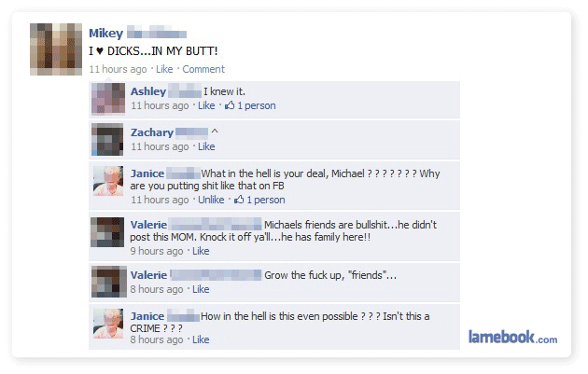
Task: View '1 person' likes on Ashley's comment
Action: pyautogui.click(x=257, y=105)
